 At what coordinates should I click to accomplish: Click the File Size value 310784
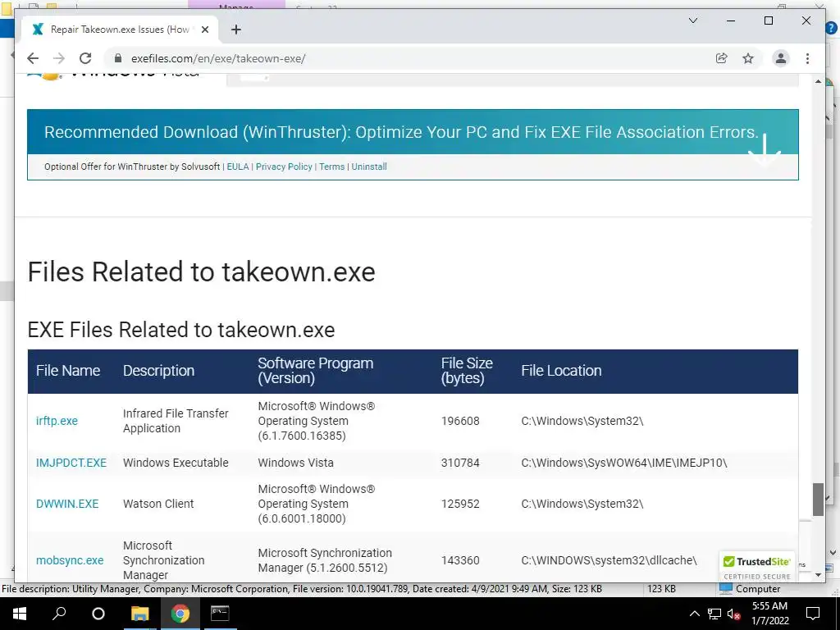(460, 463)
